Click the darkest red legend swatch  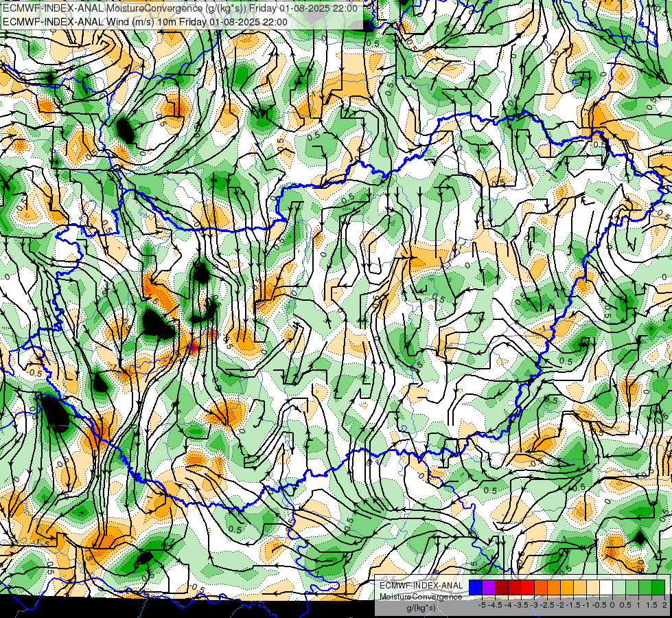(502, 588)
